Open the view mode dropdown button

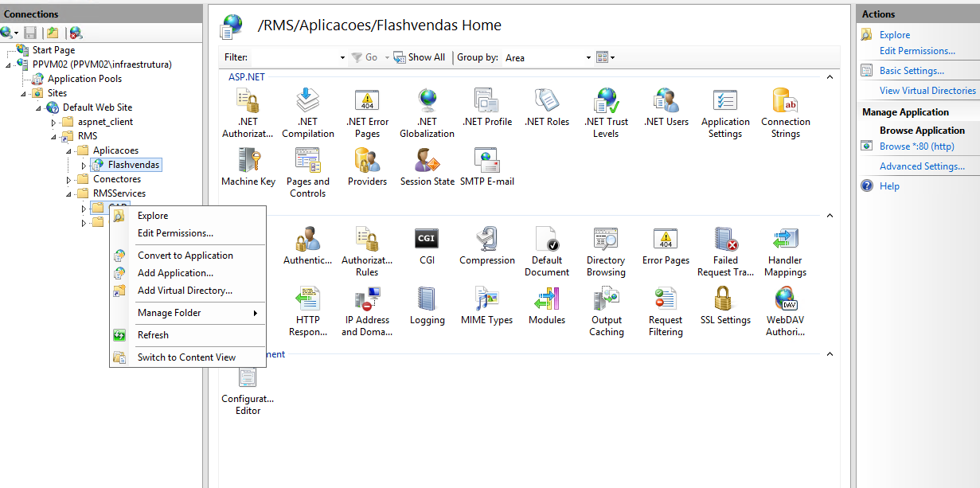tap(606, 57)
